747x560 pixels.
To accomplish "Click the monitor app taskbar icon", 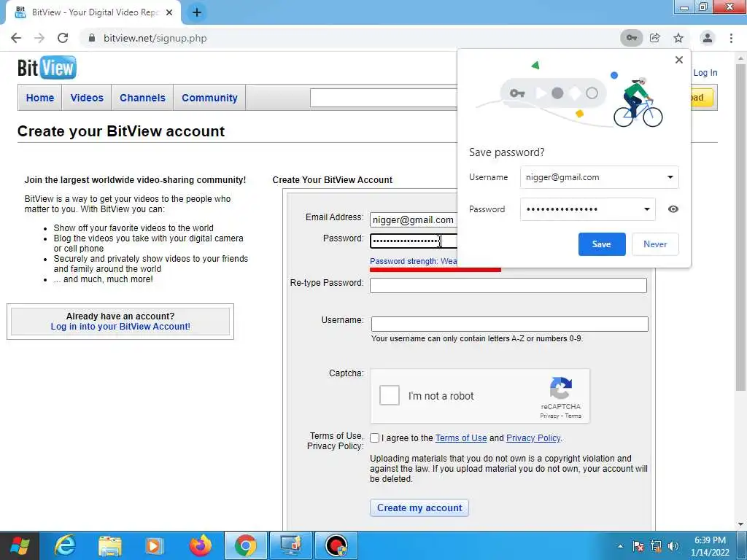I will click(291, 545).
